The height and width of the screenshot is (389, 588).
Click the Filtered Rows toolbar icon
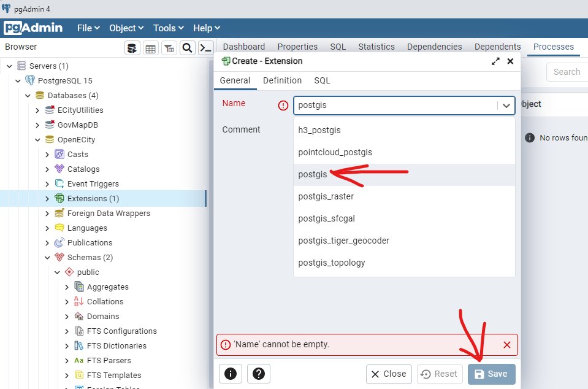point(169,48)
